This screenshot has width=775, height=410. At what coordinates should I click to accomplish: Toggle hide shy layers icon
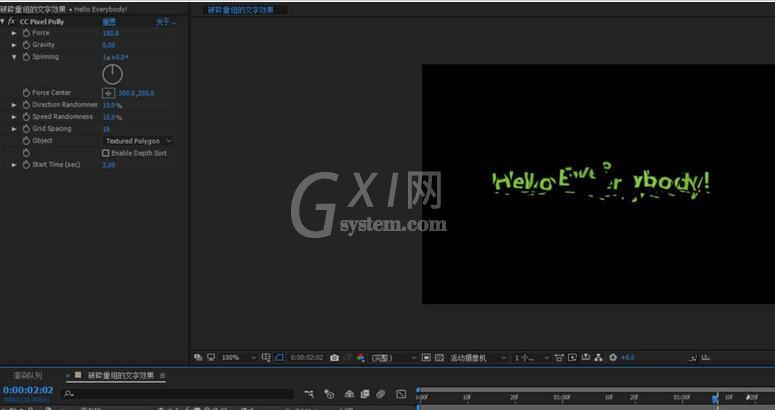tap(349, 394)
